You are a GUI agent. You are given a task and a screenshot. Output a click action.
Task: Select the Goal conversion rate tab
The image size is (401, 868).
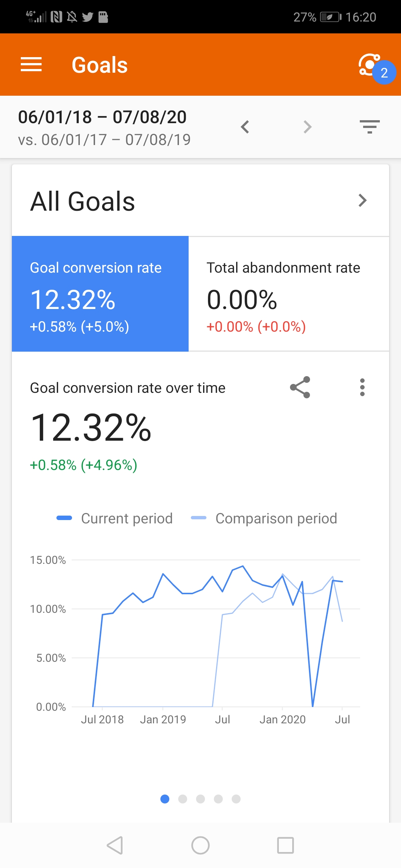point(100,294)
